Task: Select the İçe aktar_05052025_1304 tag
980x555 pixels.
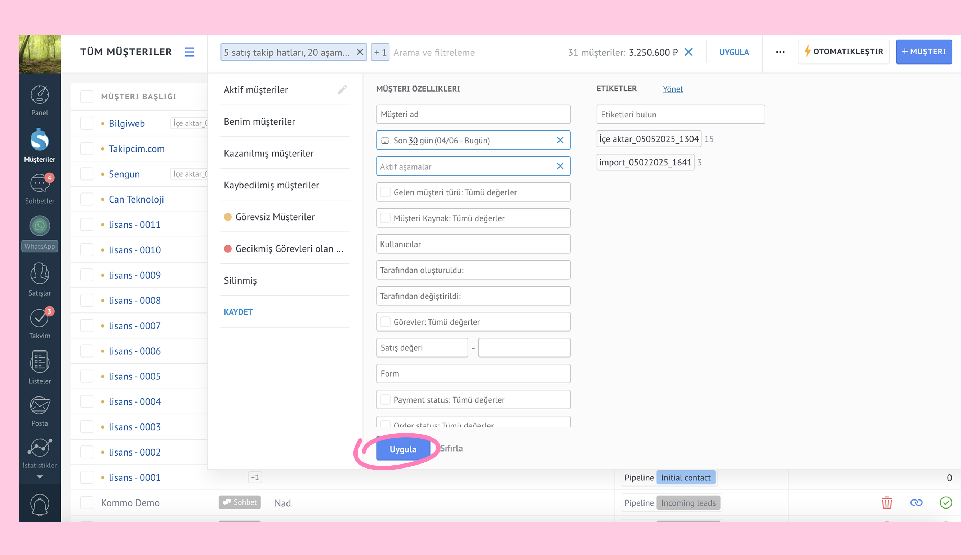Action: coord(649,139)
